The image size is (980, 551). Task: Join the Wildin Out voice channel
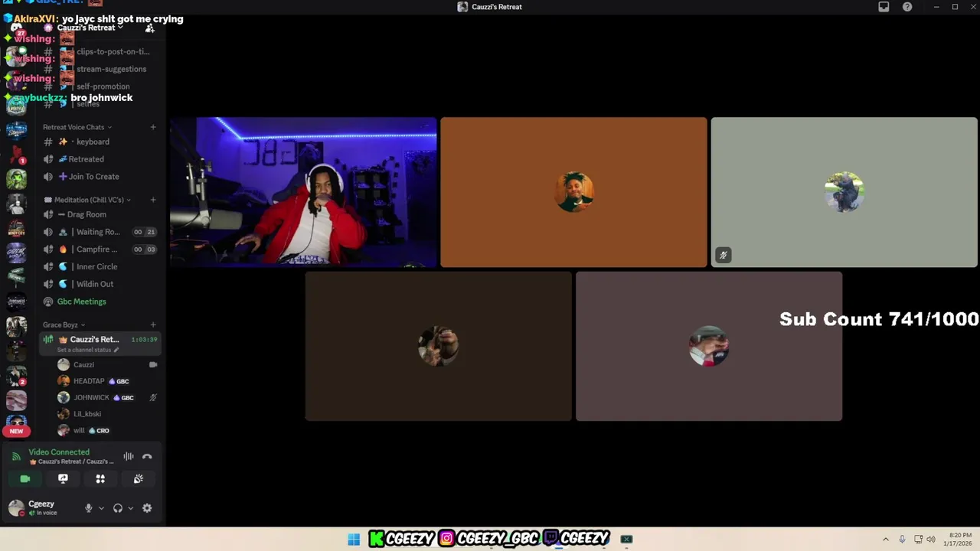pyautogui.click(x=100, y=284)
